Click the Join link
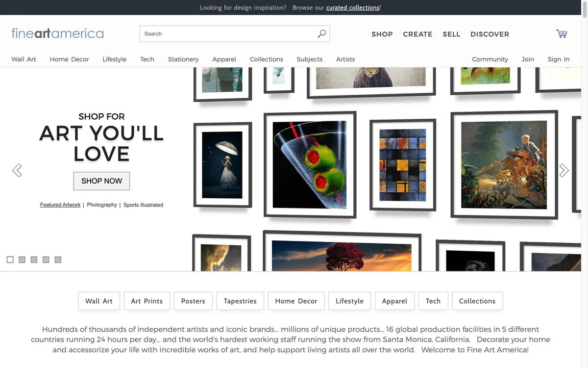 [x=528, y=59]
